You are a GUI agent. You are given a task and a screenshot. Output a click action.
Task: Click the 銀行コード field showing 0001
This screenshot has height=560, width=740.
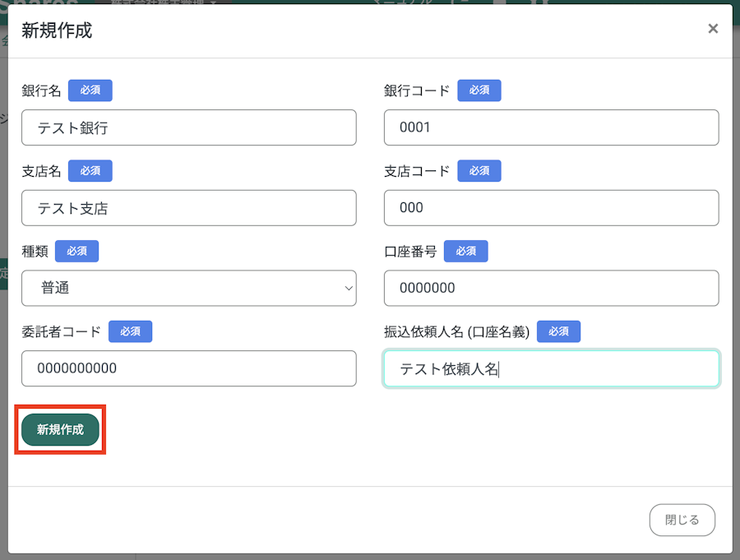click(x=551, y=127)
